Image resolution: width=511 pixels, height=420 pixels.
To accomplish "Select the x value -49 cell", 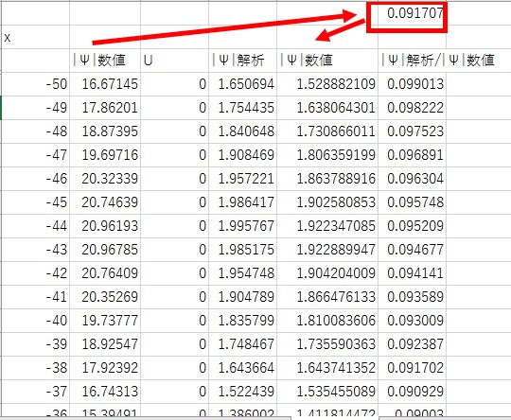I will (36, 108).
